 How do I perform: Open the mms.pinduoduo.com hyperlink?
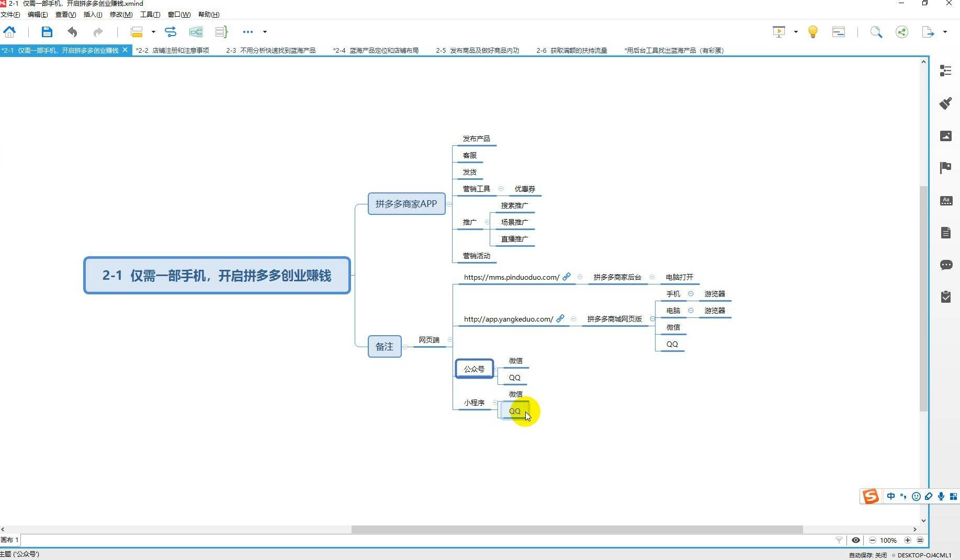[566, 277]
